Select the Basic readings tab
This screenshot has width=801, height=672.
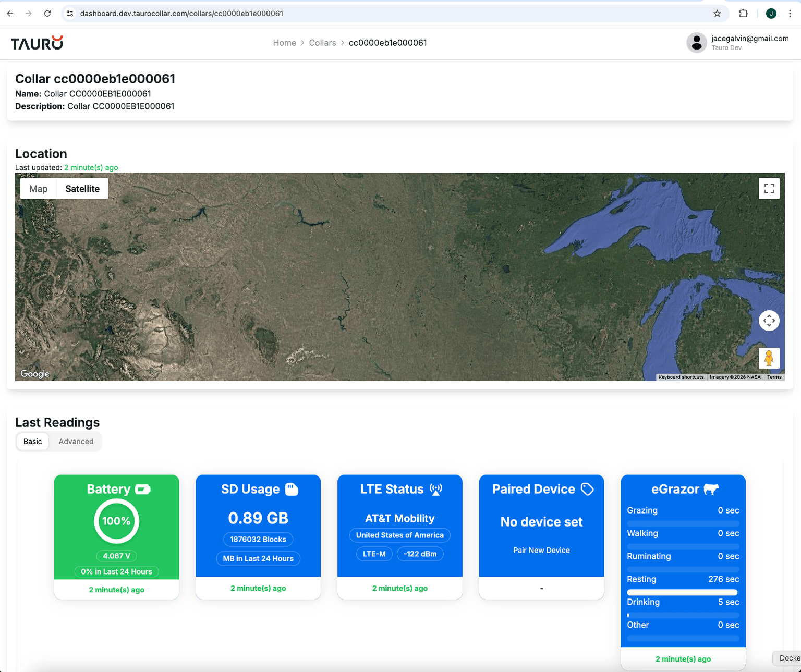pyautogui.click(x=32, y=442)
